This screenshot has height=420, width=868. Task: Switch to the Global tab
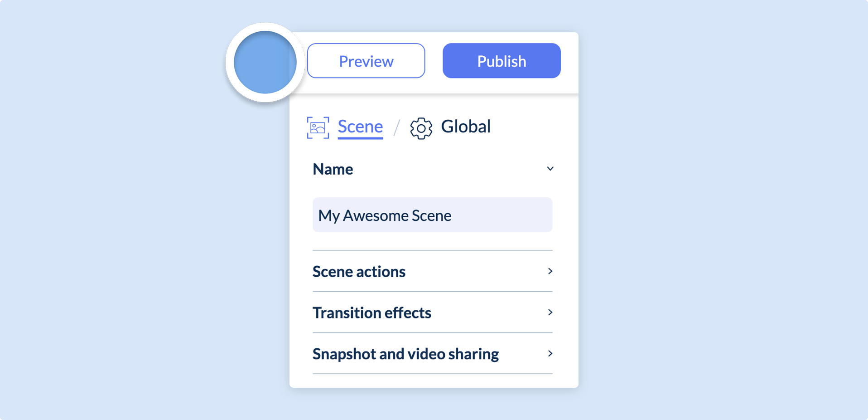(x=466, y=127)
